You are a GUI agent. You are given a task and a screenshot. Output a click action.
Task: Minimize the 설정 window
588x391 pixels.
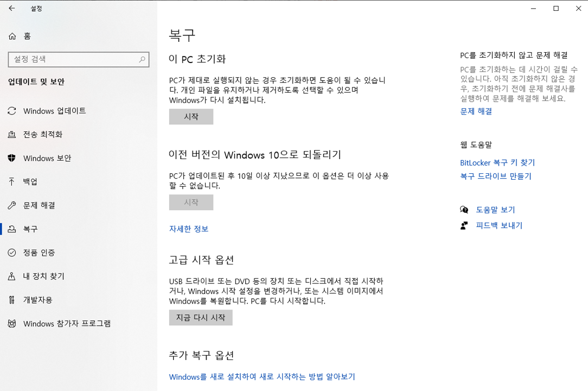click(x=533, y=8)
